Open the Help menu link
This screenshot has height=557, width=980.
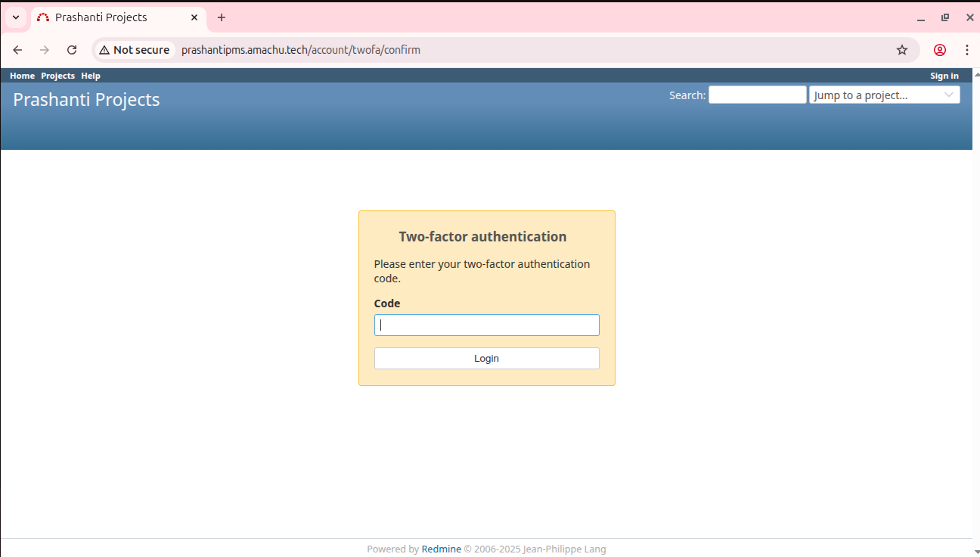[91, 76]
